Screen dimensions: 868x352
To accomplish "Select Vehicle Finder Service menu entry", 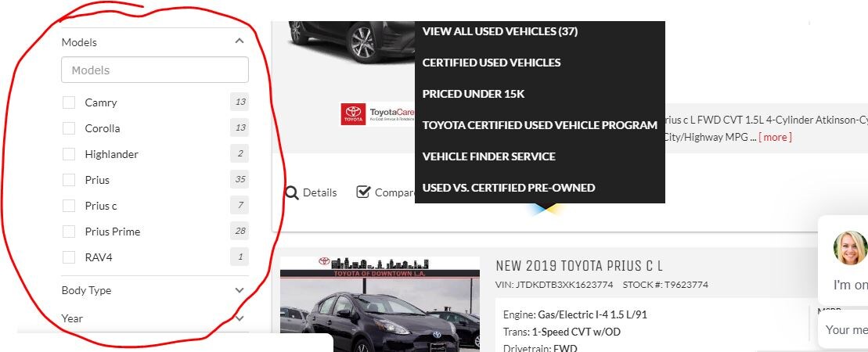I will click(x=489, y=156).
